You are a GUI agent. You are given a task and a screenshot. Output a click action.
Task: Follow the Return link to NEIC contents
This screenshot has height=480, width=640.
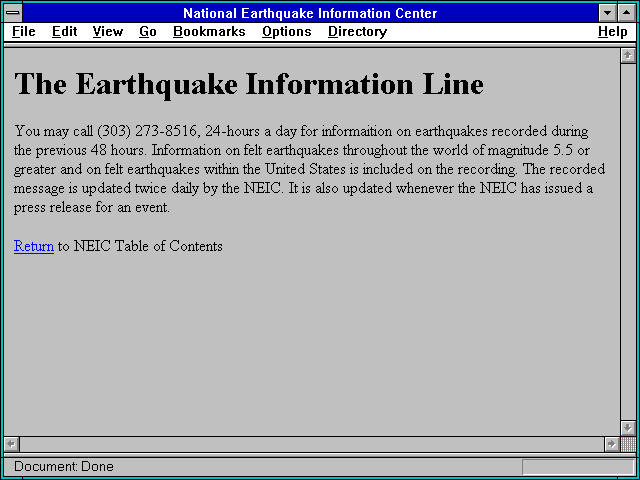34,246
